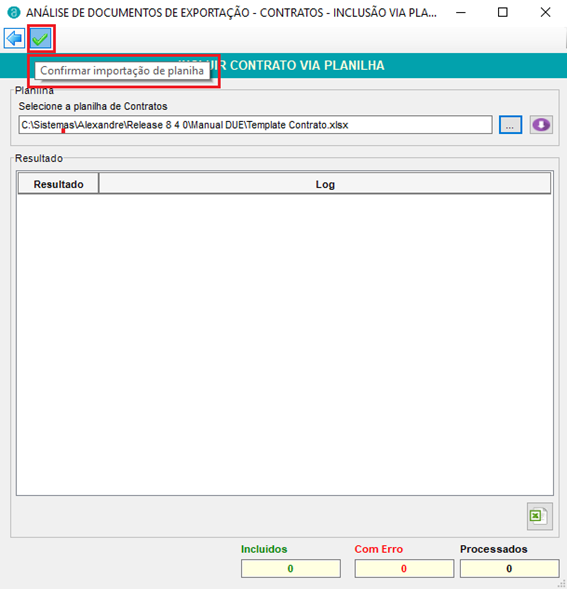Click the Incluidos counter field
Screen dimensions: 567x589
291,568
